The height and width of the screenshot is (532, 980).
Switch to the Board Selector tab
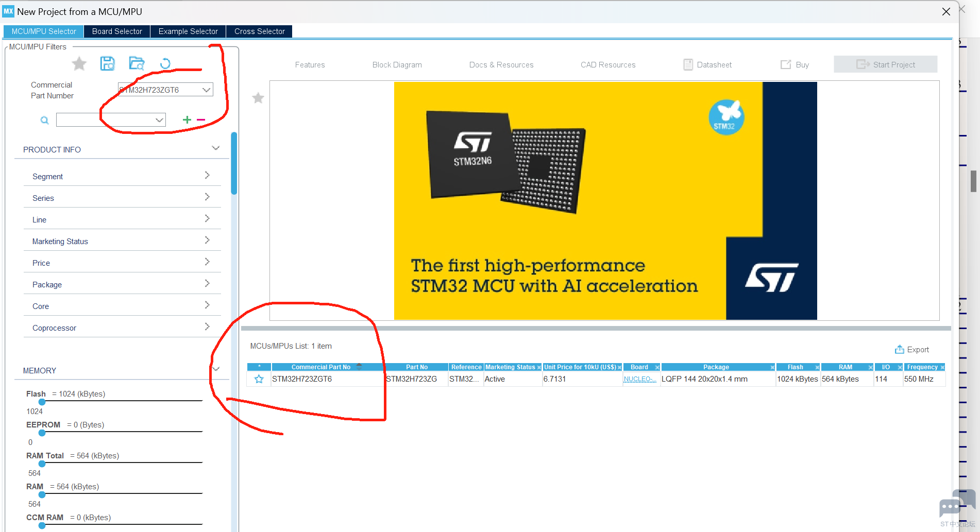(117, 31)
